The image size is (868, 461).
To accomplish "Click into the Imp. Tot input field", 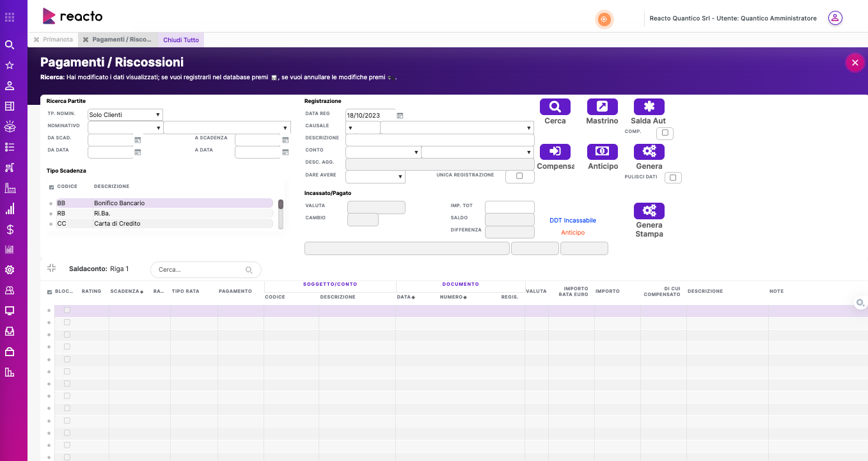I will point(509,207).
